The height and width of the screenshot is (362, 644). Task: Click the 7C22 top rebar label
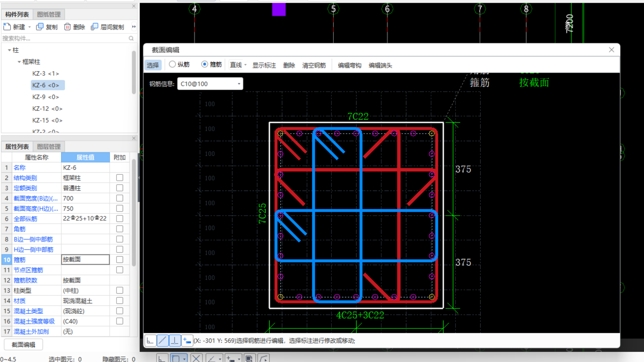(x=358, y=116)
